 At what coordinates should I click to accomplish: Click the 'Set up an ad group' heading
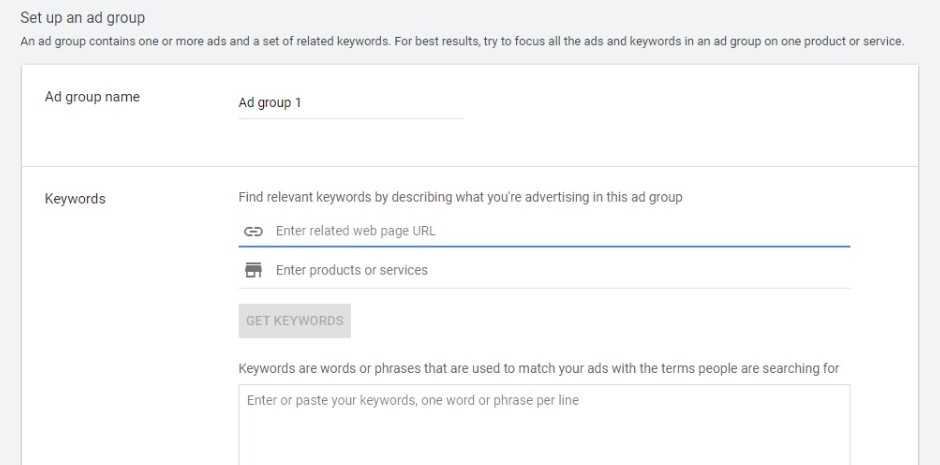click(x=82, y=18)
